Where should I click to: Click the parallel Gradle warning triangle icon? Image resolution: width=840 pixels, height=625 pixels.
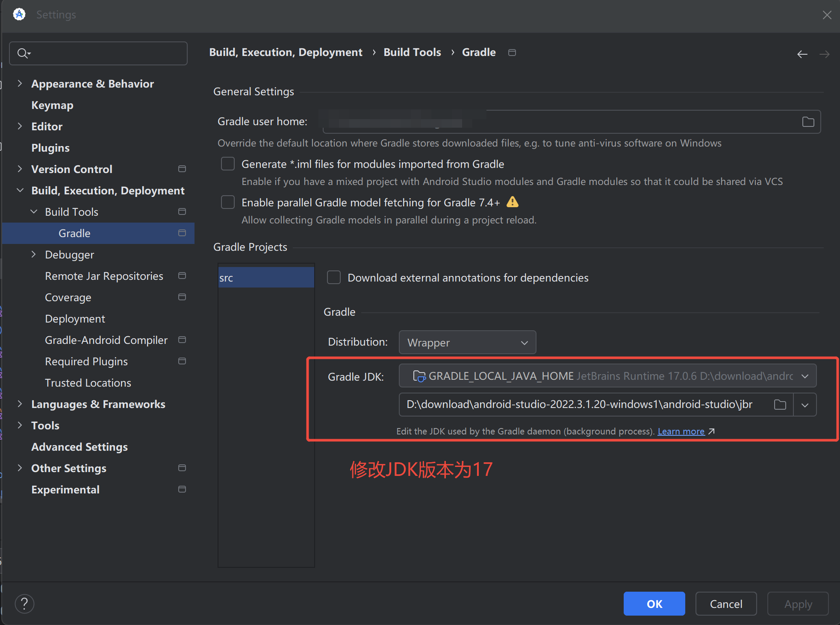click(x=512, y=202)
